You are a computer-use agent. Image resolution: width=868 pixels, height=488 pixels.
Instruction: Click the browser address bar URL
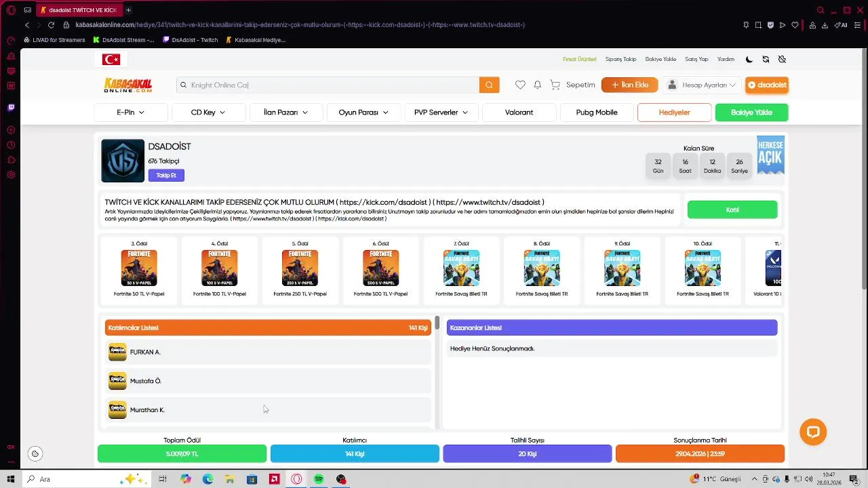click(x=300, y=25)
